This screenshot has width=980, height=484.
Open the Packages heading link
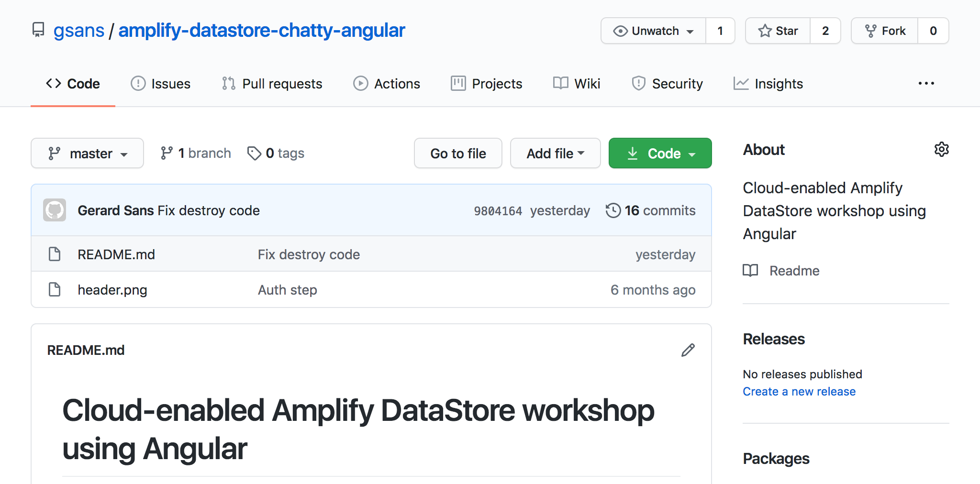click(776, 459)
